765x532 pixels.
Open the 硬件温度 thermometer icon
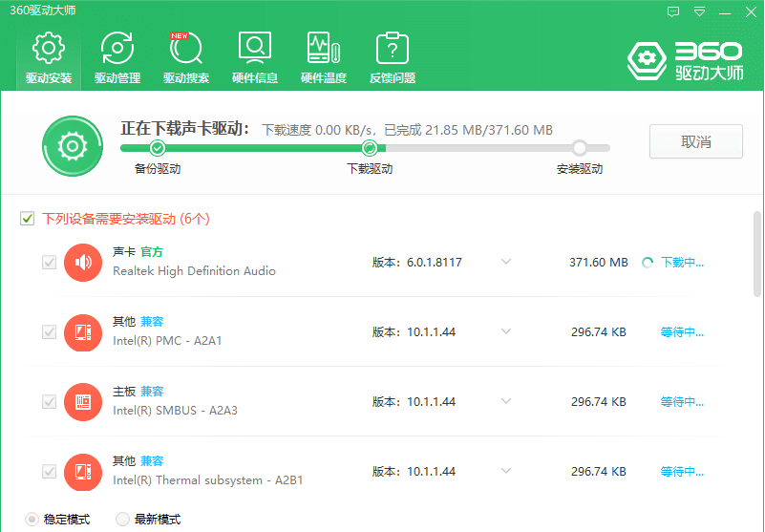pos(324,48)
